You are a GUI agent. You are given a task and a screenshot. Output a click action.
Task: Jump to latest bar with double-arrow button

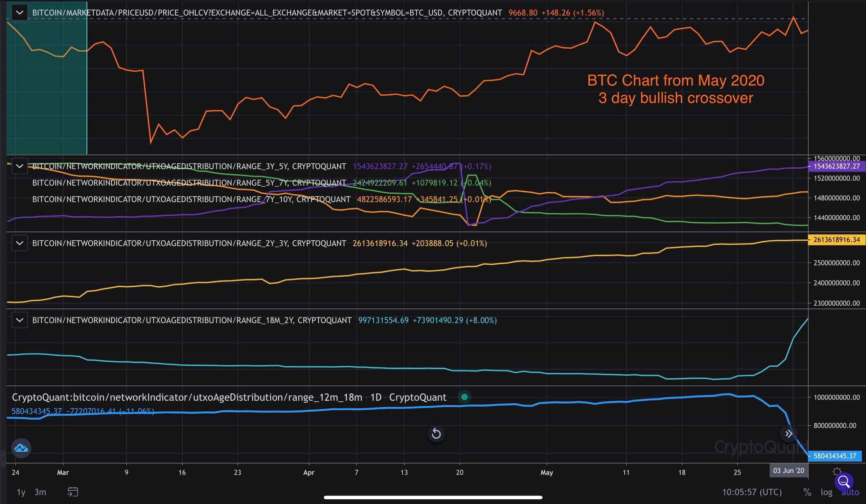pos(789,434)
